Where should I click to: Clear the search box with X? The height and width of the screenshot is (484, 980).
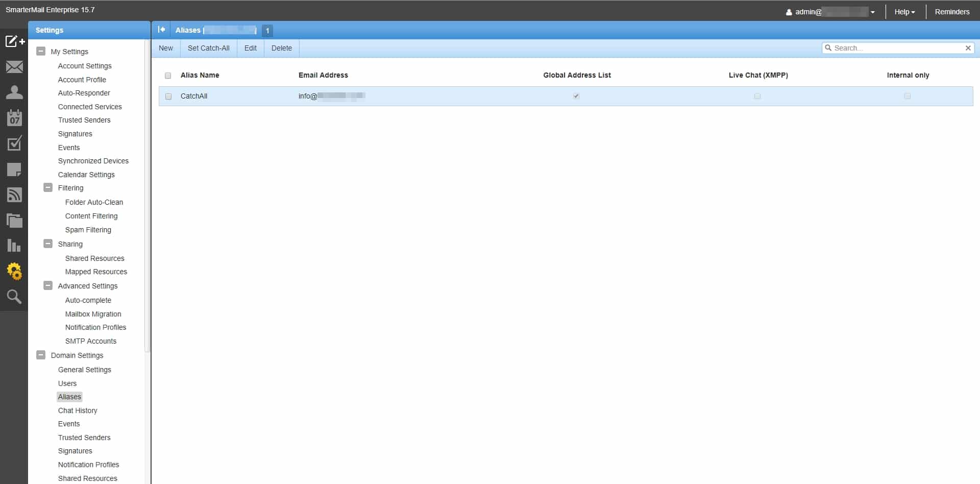point(968,48)
